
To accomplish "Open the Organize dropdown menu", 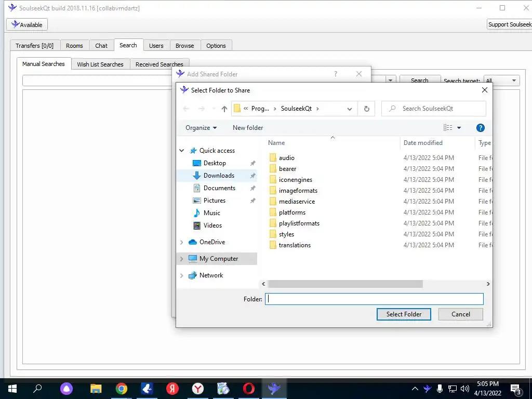I will click(x=201, y=128).
